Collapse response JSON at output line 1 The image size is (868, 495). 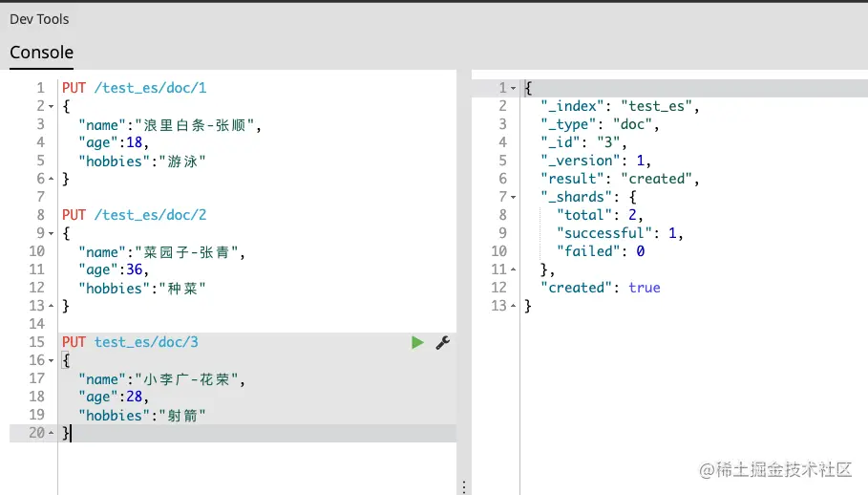coord(513,88)
